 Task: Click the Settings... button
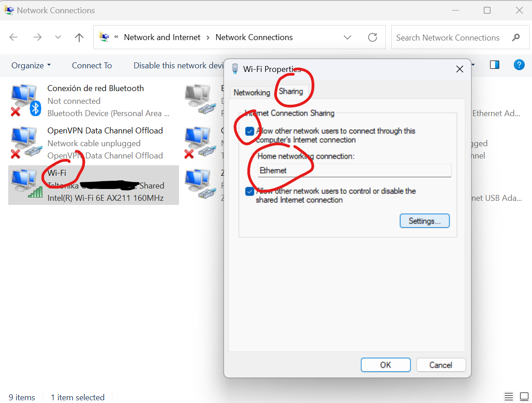(425, 221)
